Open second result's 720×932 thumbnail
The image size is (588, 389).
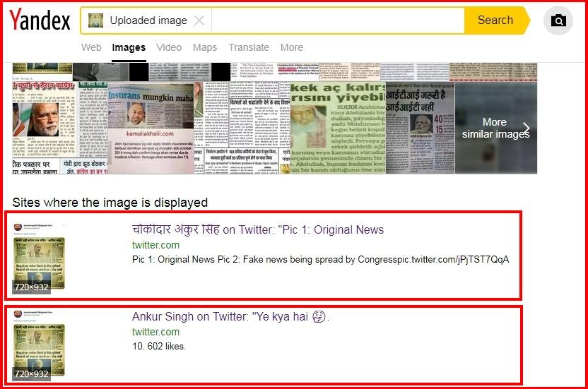tap(39, 345)
